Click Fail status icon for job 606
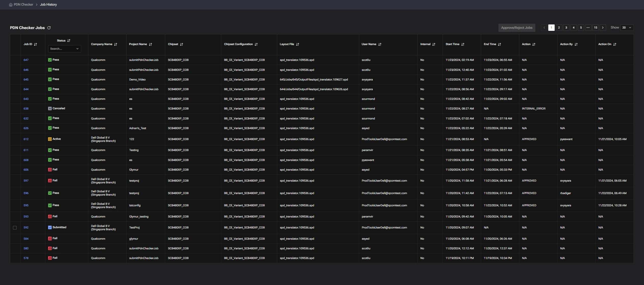The image size is (644, 285). pos(50,170)
